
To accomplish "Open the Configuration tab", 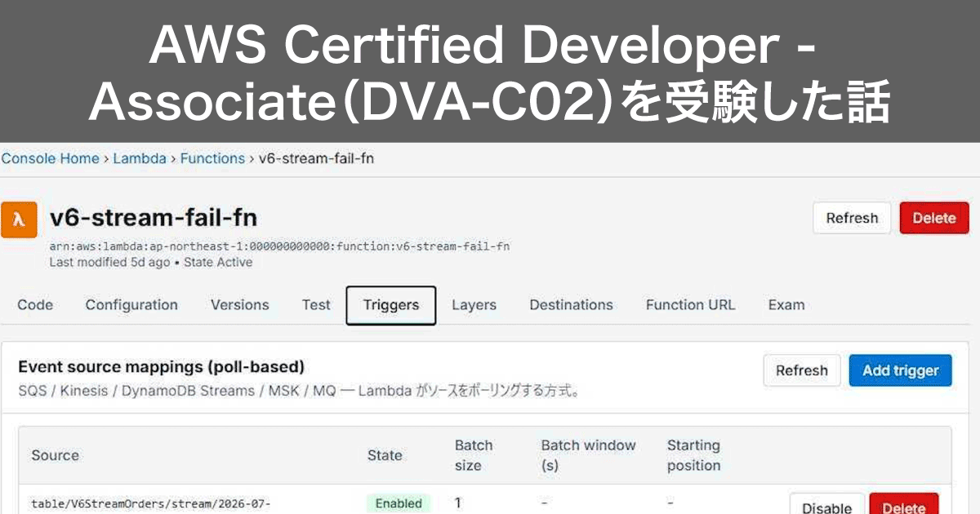I will [x=131, y=305].
